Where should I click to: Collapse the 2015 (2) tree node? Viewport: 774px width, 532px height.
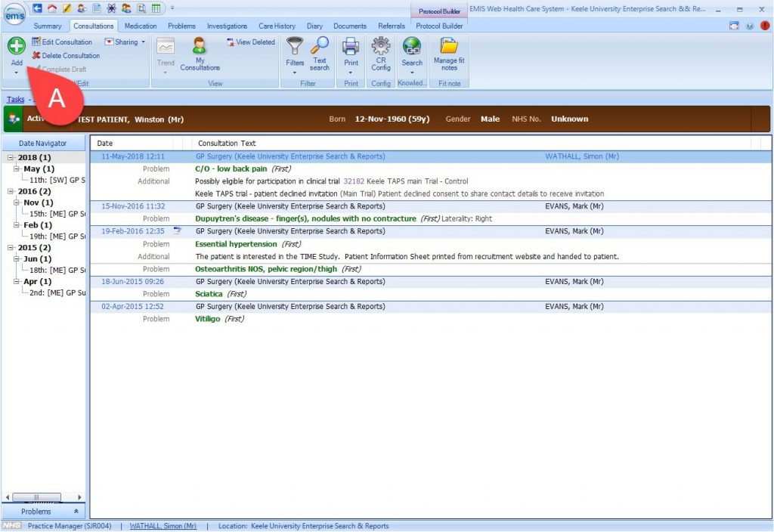pyautogui.click(x=11, y=248)
